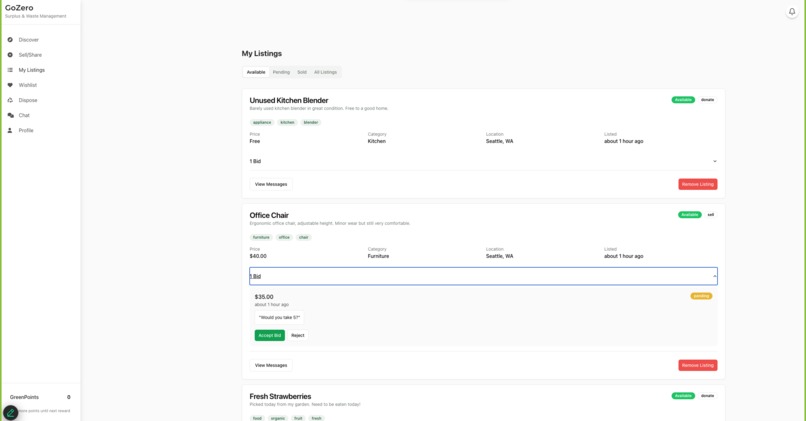
Task: Click Kitchen Blender donate badge
Action: click(x=707, y=100)
